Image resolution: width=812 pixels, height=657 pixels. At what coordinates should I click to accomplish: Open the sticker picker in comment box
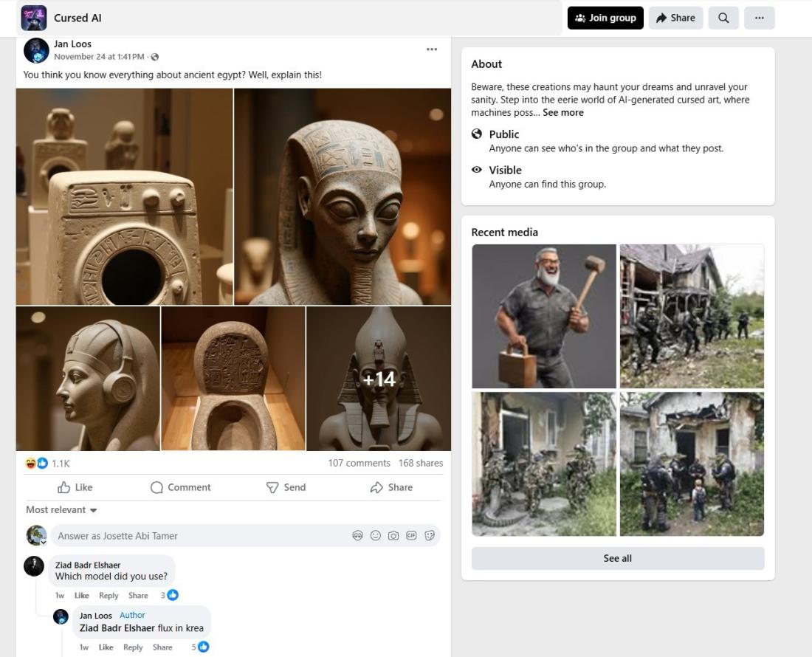click(430, 536)
